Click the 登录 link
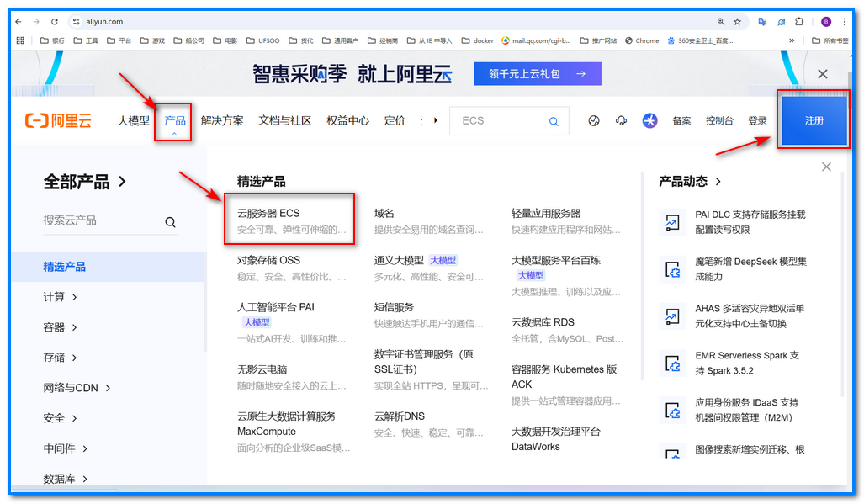Image resolution: width=864 pixels, height=504 pixels. pos(757,120)
